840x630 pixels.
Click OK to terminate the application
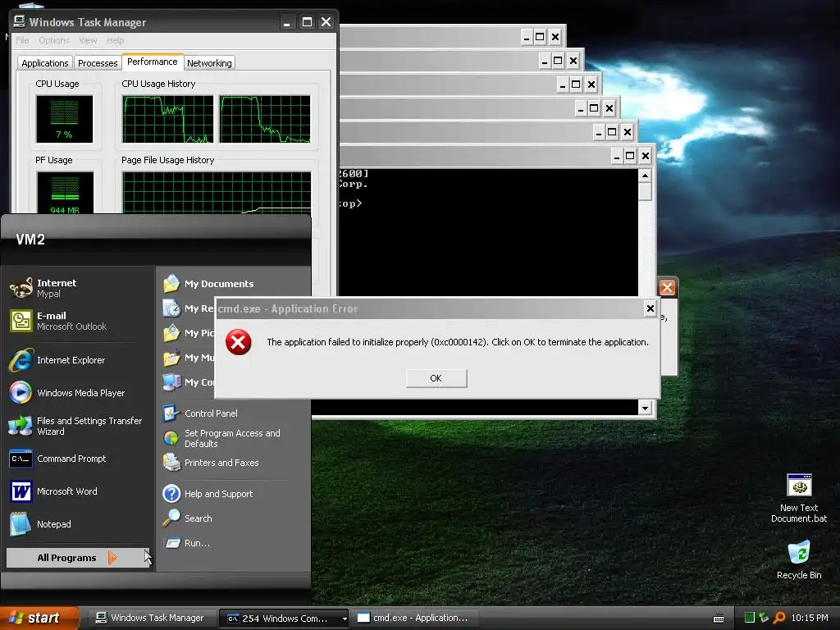(436, 378)
